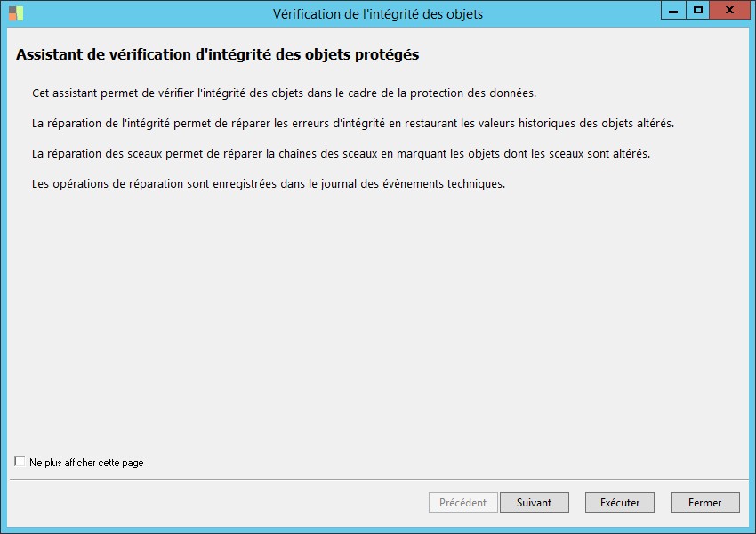Image resolution: width=756 pixels, height=534 pixels.
Task: Maximize the integrity verification window
Action: click(698, 10)
